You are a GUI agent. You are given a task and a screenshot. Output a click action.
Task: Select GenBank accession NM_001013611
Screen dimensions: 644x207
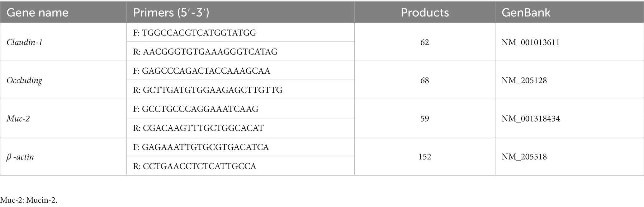tap(531, 42)
